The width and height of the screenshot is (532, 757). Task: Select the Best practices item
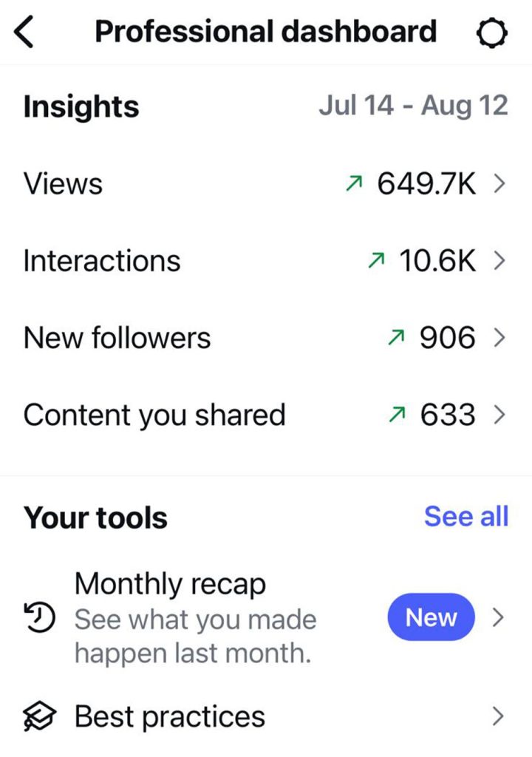pyautogui.click(x=170, y=716)
